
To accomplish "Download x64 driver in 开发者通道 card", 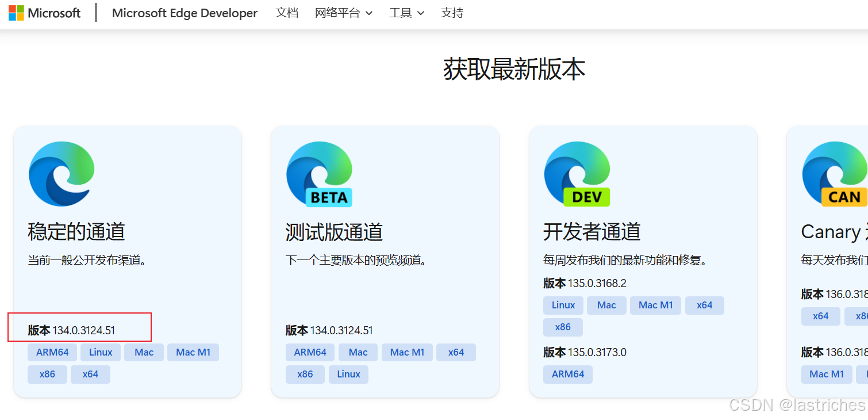I will tap(705, 306).
